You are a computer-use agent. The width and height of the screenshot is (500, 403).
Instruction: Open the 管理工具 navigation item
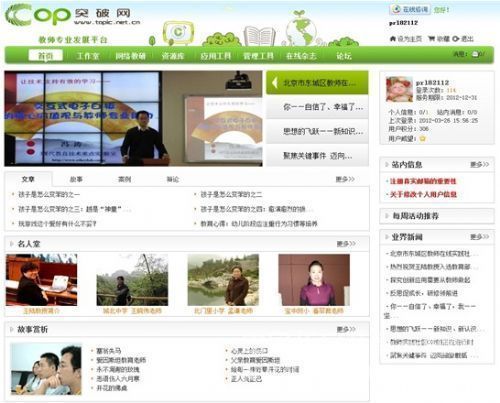point(258,56)
